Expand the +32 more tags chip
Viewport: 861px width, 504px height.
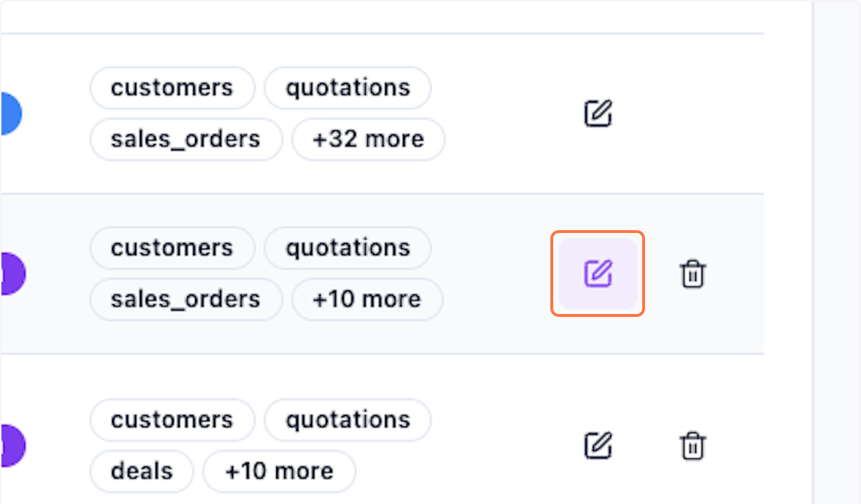click(x=368, y=139)
